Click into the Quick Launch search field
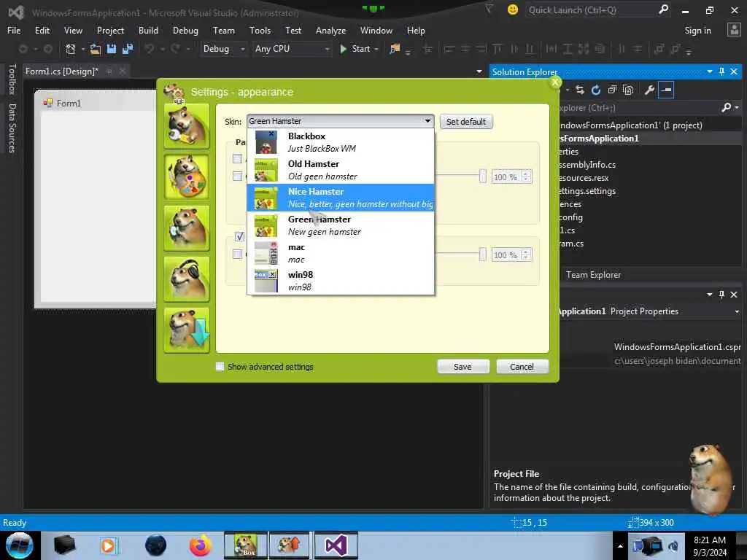This screenshot has height=560, width=747. 591,10
